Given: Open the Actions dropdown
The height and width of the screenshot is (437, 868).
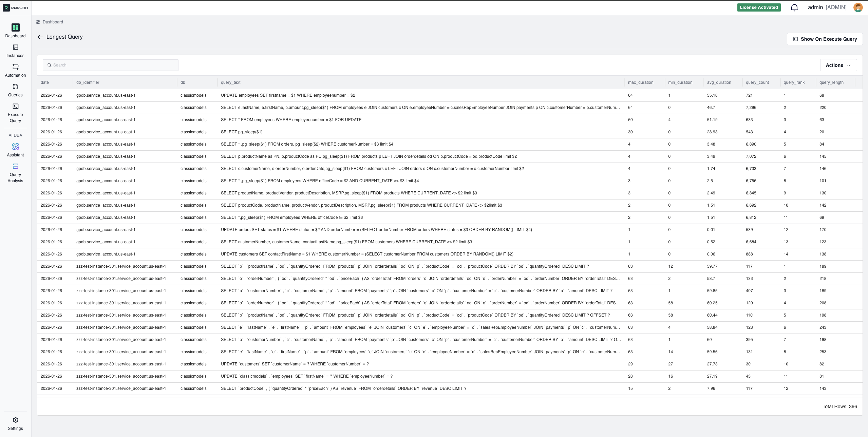Looking at the screenshot, I should coord(837,65).
